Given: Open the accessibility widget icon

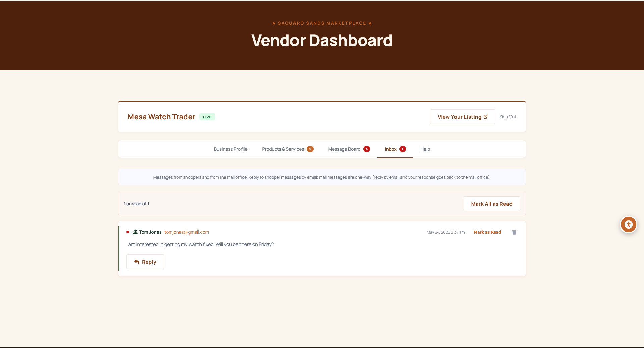Looking at the screenshot, I should [x=628, y=225].
